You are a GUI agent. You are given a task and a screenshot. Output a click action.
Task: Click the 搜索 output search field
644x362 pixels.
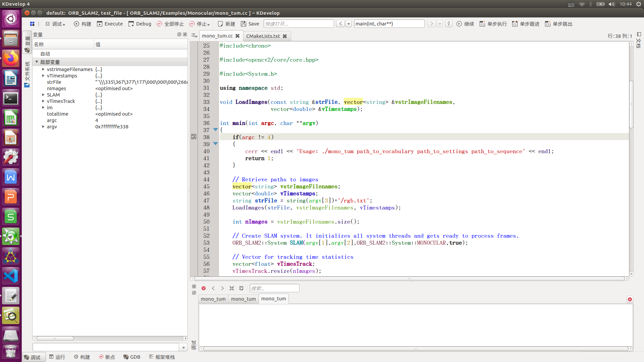point(274,288)
